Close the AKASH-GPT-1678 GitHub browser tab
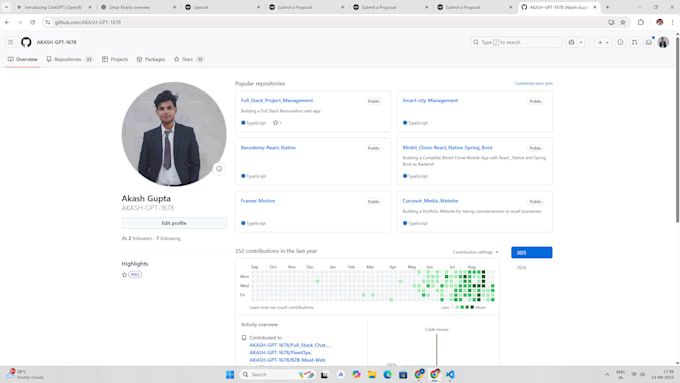The image size is (680, 383). click(595, 7)
